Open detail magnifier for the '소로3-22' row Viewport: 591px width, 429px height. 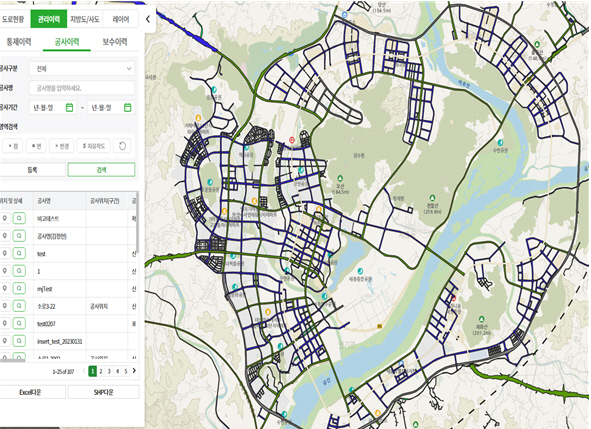point(19,306)
